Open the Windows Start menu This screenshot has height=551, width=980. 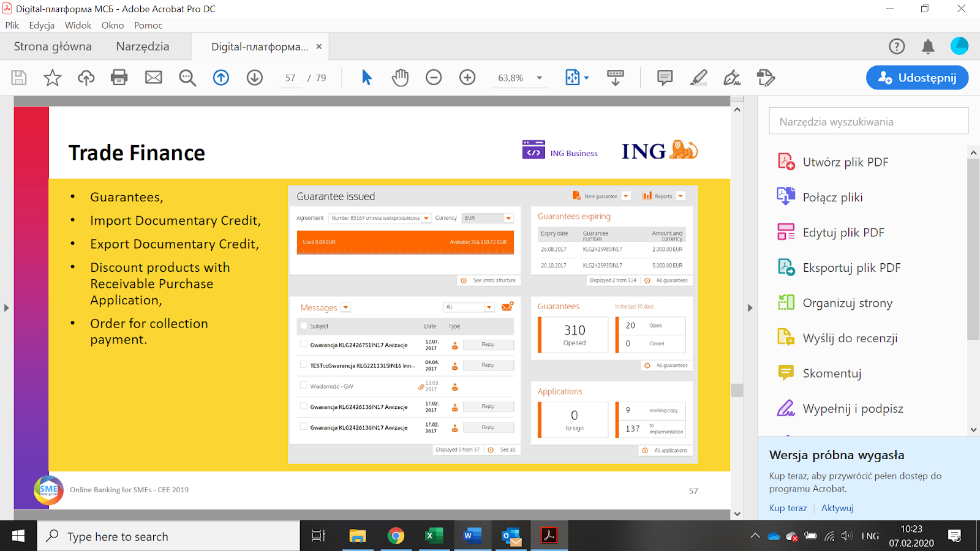18,536
